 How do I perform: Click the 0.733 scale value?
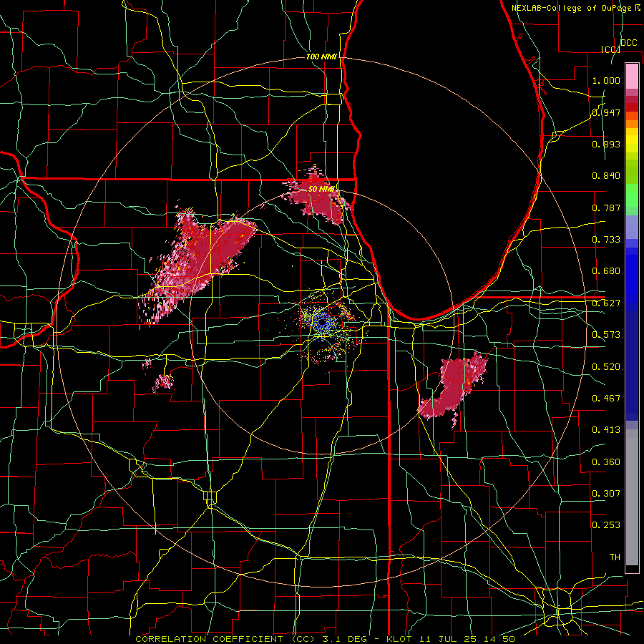pyautogui.click(x=606, y=240)
